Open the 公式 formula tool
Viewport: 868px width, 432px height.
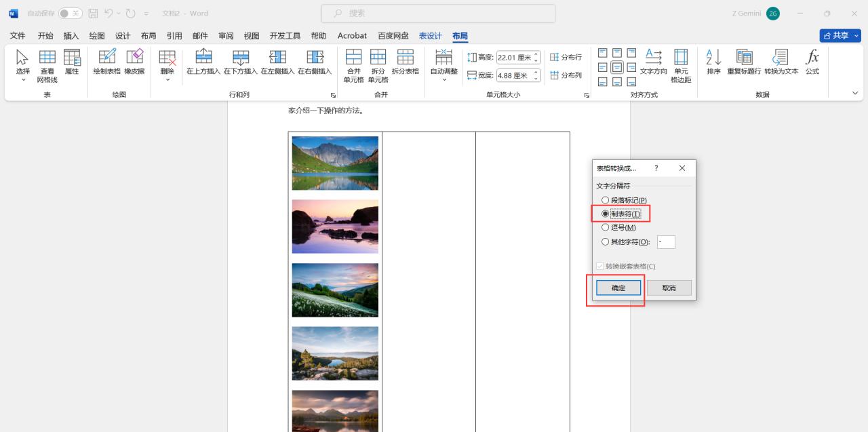[x=812, y=62]
